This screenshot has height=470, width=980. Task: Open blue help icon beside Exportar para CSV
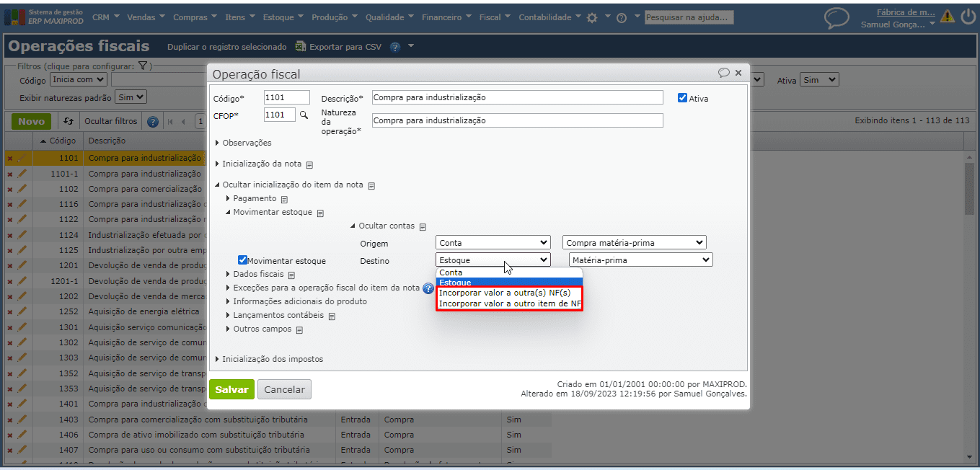pos(395,47)
